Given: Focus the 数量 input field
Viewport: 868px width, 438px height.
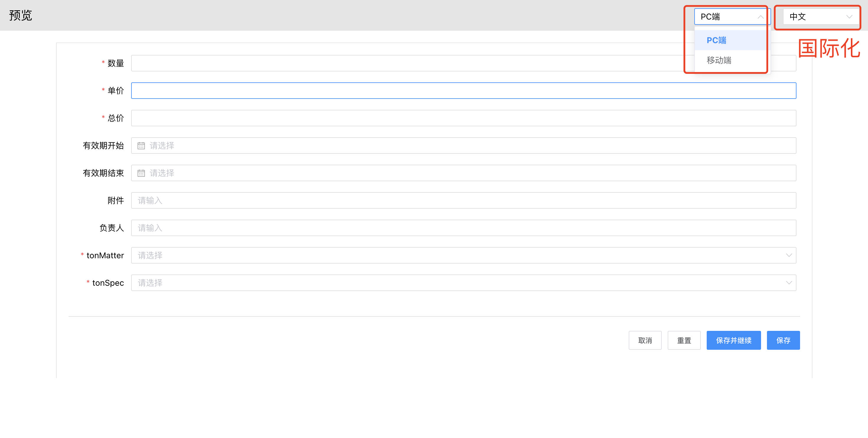Looking at the screenshot, I should (x=404, y=63).
